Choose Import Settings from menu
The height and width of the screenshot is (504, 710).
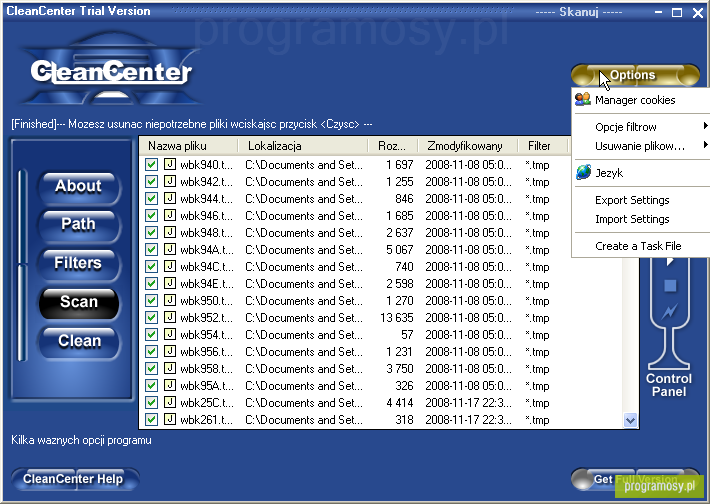(x=642, y=219)
